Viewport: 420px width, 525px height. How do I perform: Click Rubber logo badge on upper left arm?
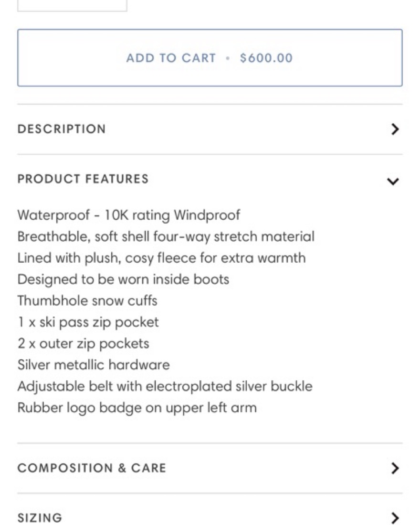point(137,407)
